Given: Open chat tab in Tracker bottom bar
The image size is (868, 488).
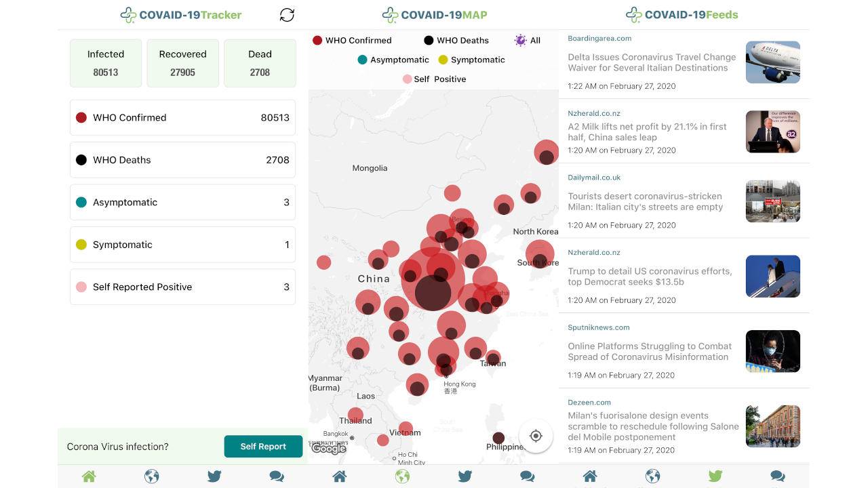Looking at the screenshot, I should [x=277, y=476].
